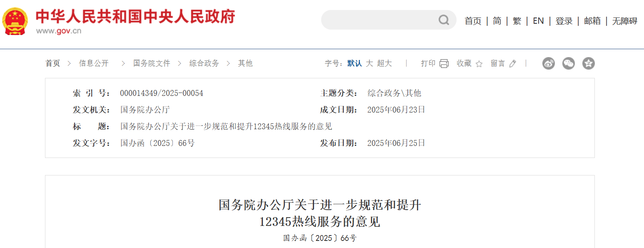This screenshot has width=644, height=248.
Task: Select 超大 font size
Action: coord(385,63)
